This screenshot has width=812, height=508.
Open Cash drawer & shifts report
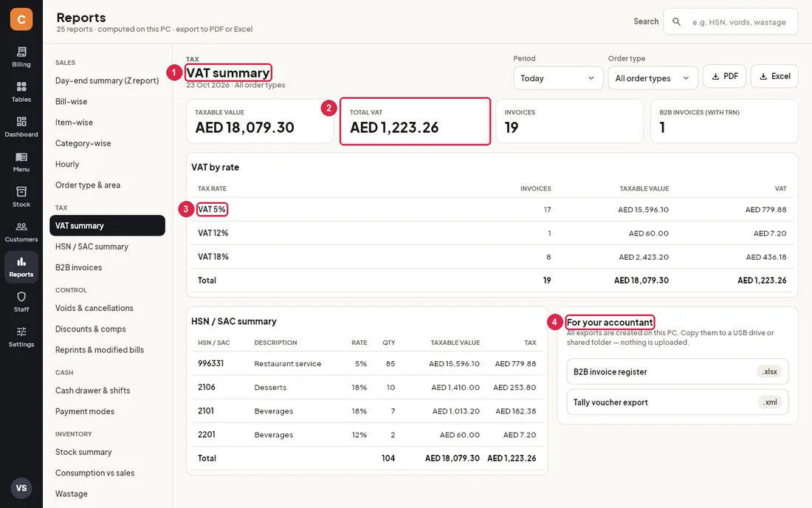[107, 391]
